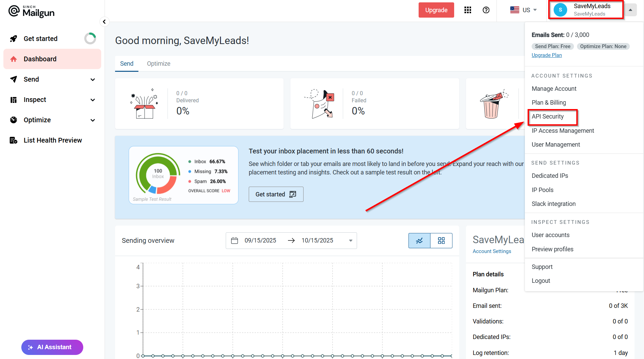Open the apps grid icon
Viewport: 644px width, 359px height.
[x=468, y=10]
